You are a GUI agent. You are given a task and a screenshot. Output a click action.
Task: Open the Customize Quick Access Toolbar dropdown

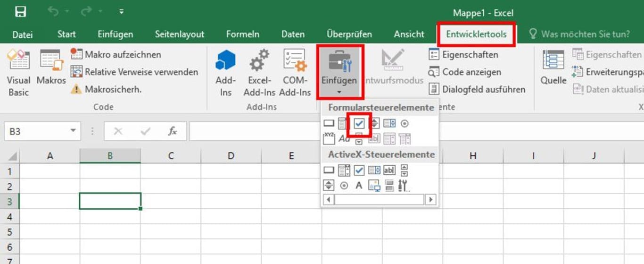tap(121, 12)
